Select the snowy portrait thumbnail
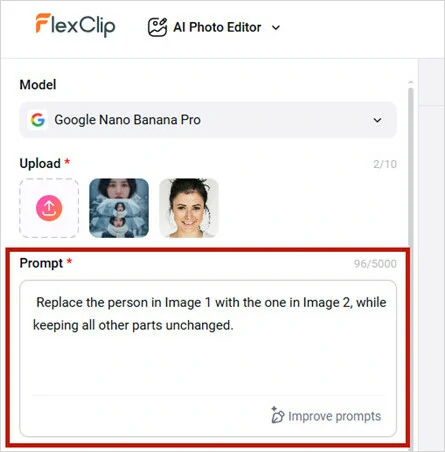The height and width of the screenshot is (452, 445). click(119, 208)
